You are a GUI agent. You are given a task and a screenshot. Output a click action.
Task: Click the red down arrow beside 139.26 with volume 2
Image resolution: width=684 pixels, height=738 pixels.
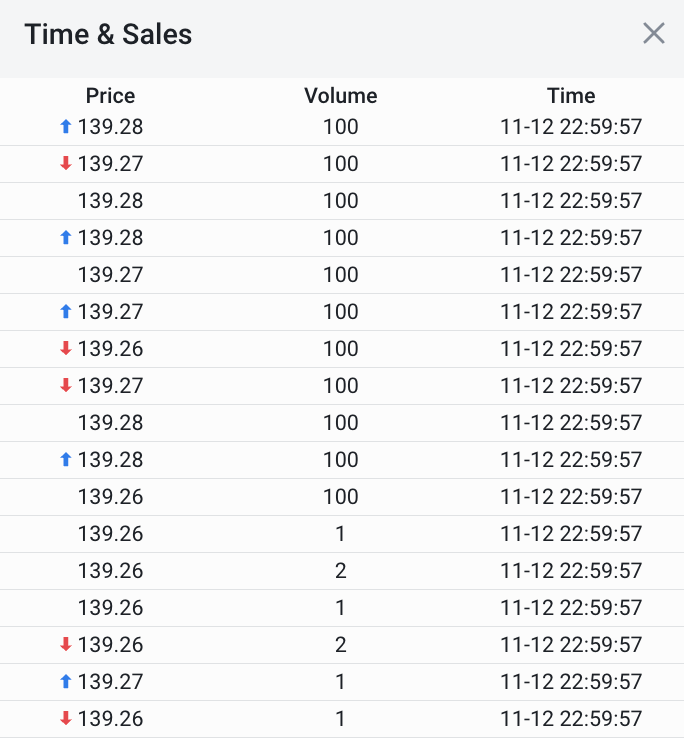point(66,645)
